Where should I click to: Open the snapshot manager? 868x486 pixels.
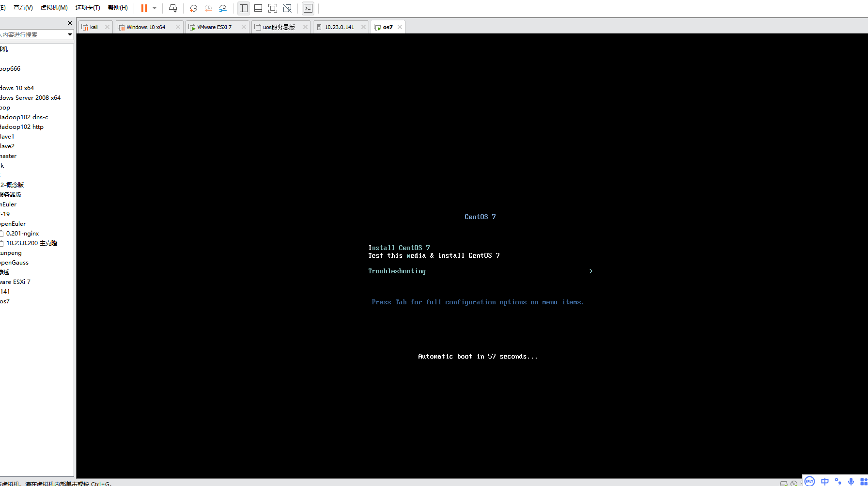click(223, 8)
